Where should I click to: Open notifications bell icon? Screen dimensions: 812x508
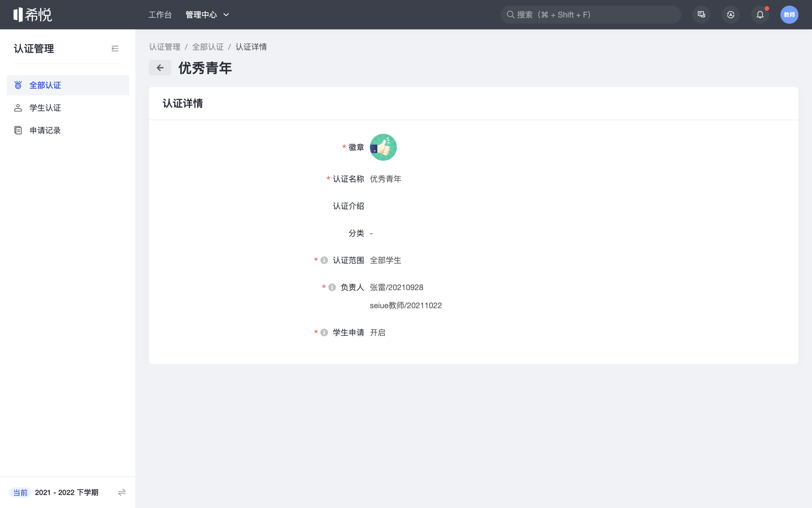(x=760, y=15)
